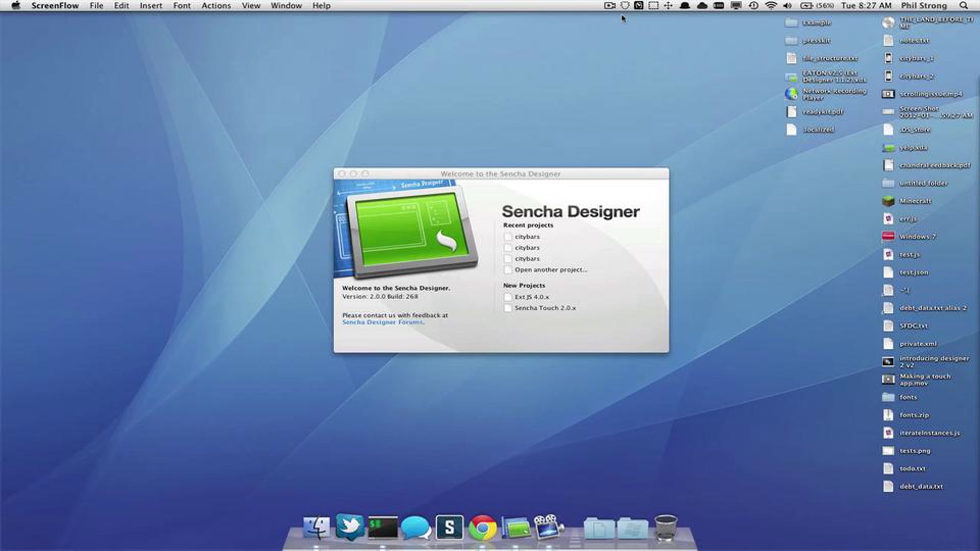Image resolution: width=980 pixels, height=551 pixels.
Task: Select the introducing designer 2 v2 file
Action: pos(888,362)
